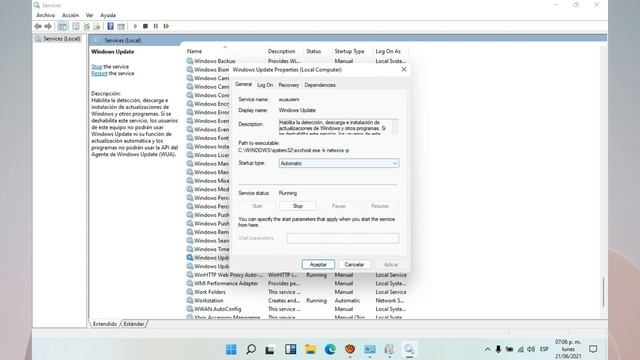
Task: Switch to the Extendido view tab
Action: pos(105,324)
